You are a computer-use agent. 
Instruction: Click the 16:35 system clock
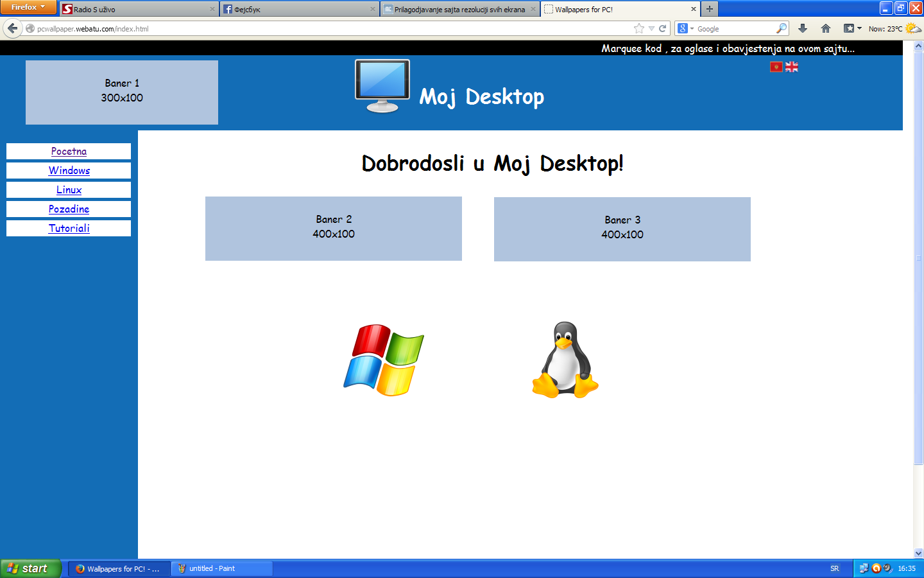(907, 568)
